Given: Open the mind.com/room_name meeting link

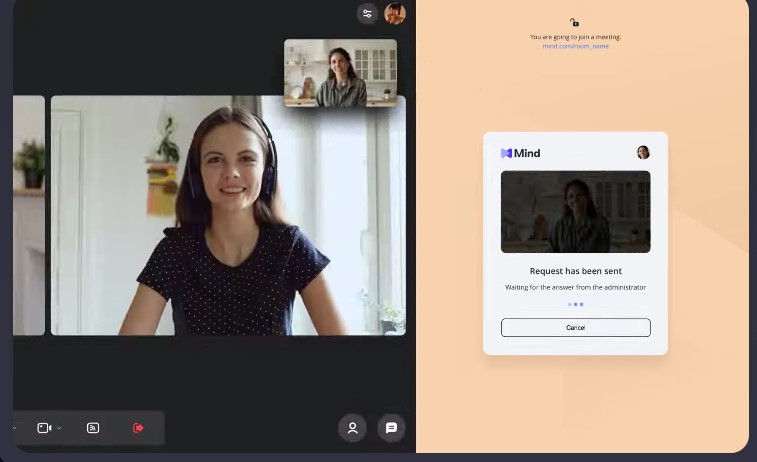Looking at the screenshot, I should 575,46.
